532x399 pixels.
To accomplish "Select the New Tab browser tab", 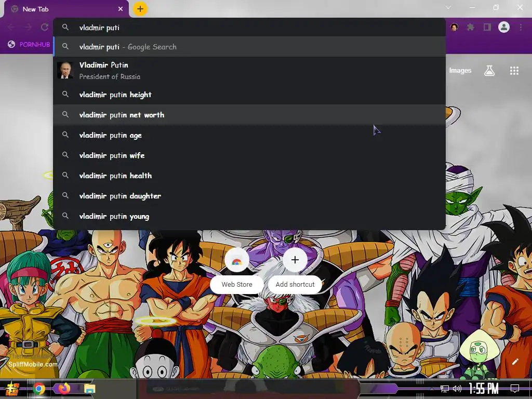I will point(66,9).
